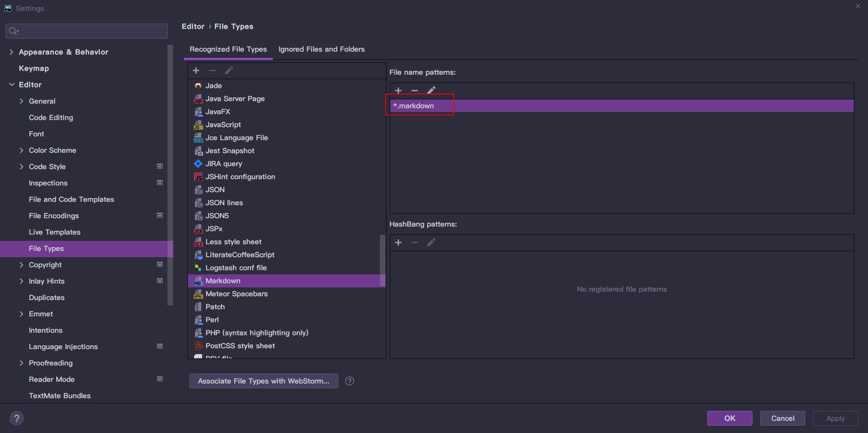
Task: Expand the Code Style node
Action: click(21, 167)
